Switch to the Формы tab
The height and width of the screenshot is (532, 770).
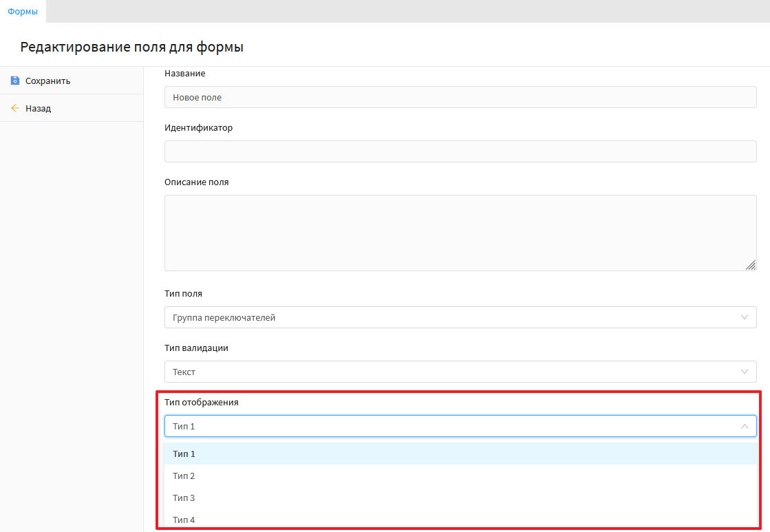(x=23, y=11)
